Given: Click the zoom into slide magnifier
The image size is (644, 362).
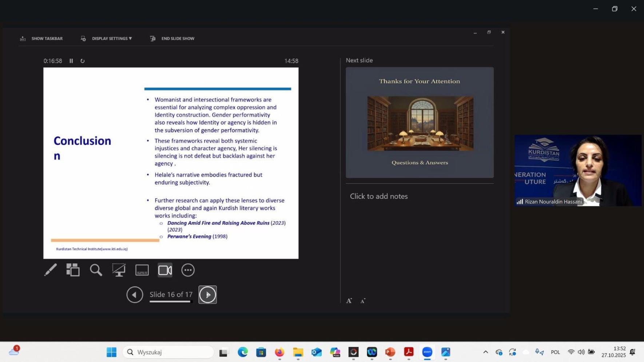Looking at the screenshot, I should [x=96, y=270].
